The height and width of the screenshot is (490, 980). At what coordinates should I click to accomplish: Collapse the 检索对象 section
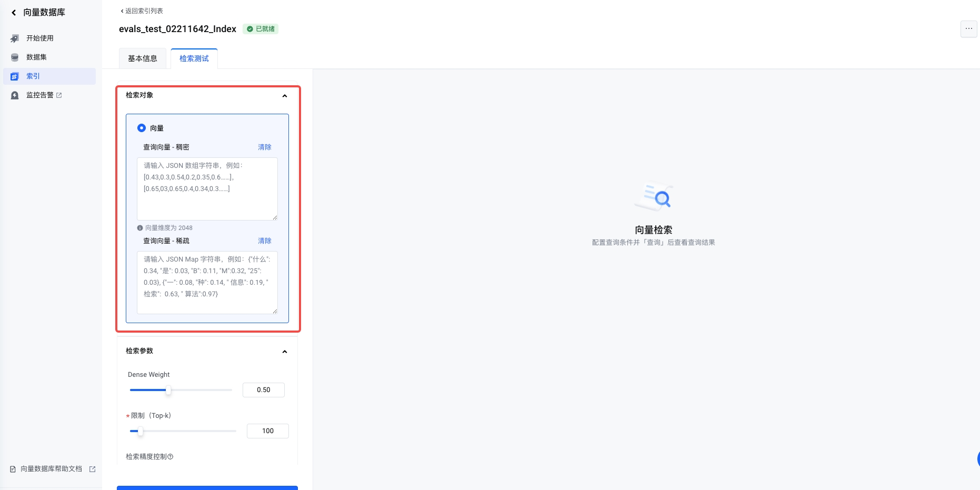pos(285,96)
